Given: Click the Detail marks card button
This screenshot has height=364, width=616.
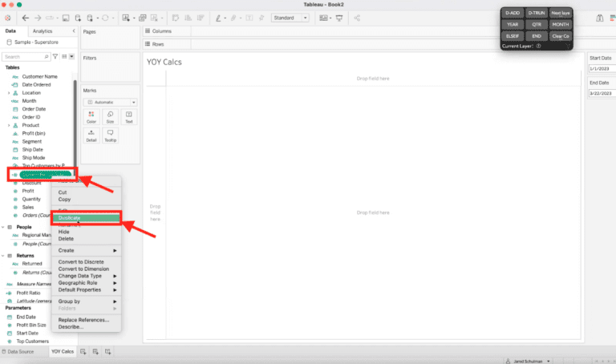Looking at the screenshot, I should [x=91, y=135].
